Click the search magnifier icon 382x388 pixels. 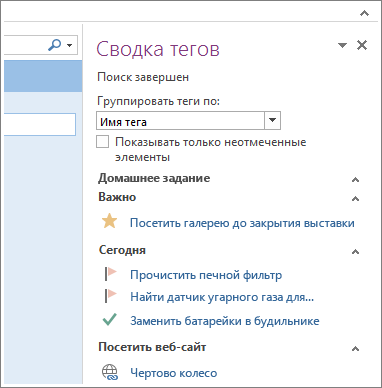point(54,45)
